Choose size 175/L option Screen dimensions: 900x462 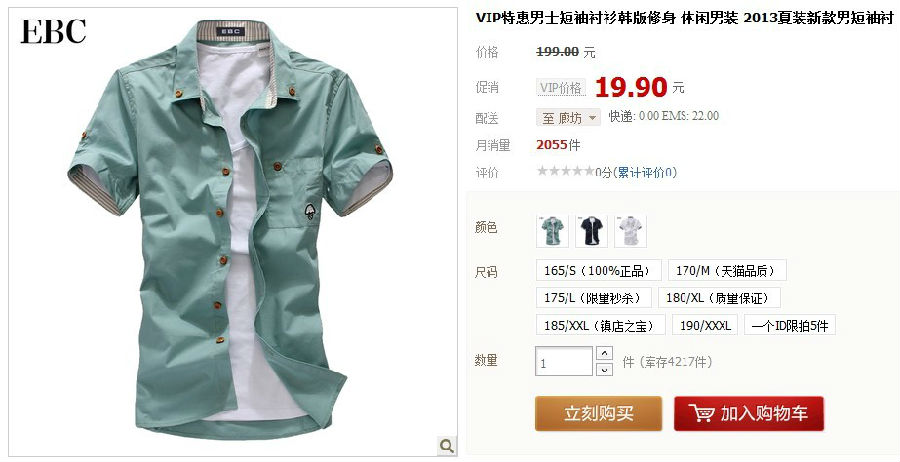pyautogui.click(x=594, y=298)
